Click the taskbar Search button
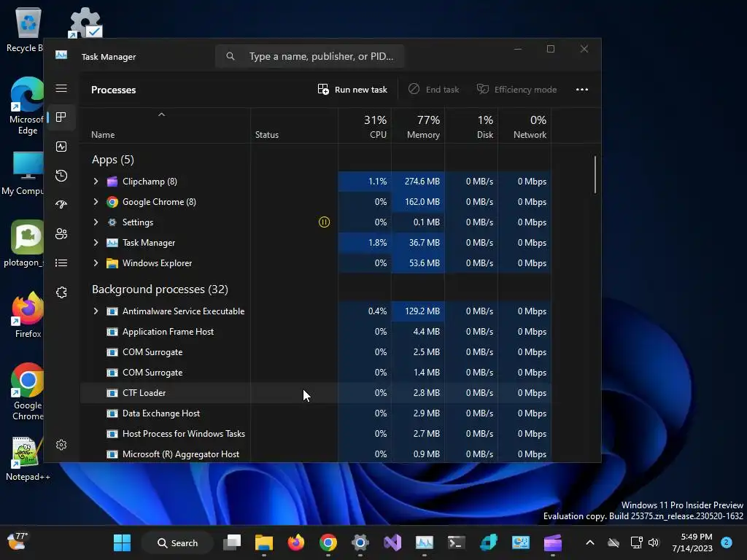Screen dimensions: 747x560 [177, 542]
